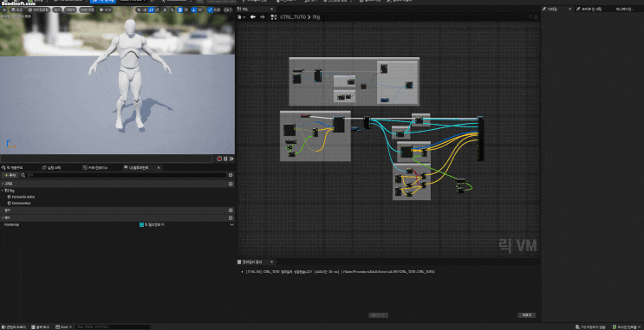Click the CTRL_TUTO compile success log message
This screenshot has height=330, width=644.
(340, 272)
